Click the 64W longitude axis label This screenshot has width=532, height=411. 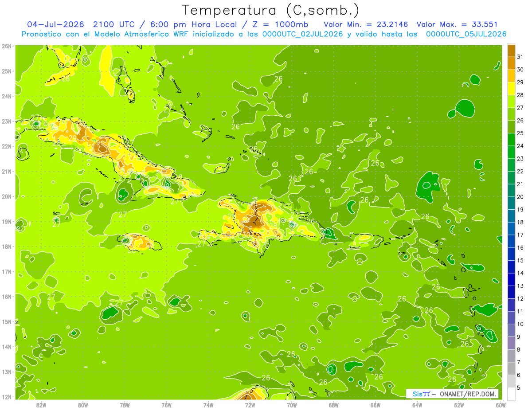417,405
